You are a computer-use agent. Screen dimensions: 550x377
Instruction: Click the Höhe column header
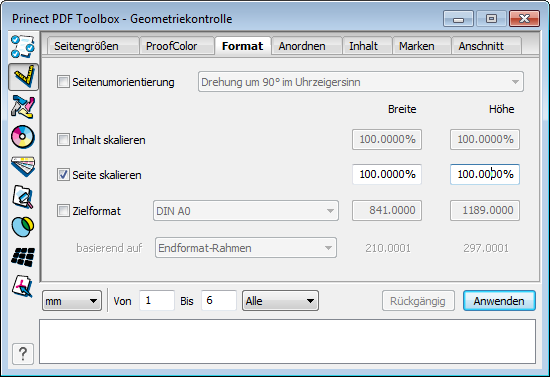502,109
